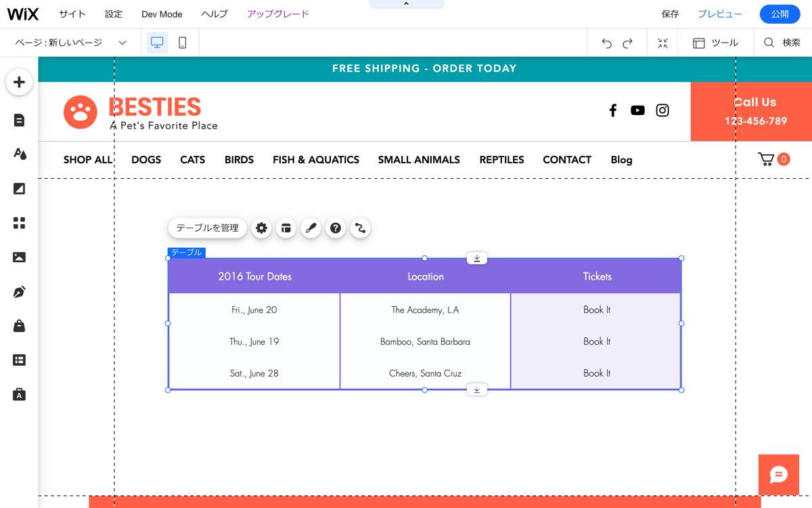Open the Add apps grid icon
This screenshot has width=812, height=508.
pyautogui.click(x=19, y=223)
